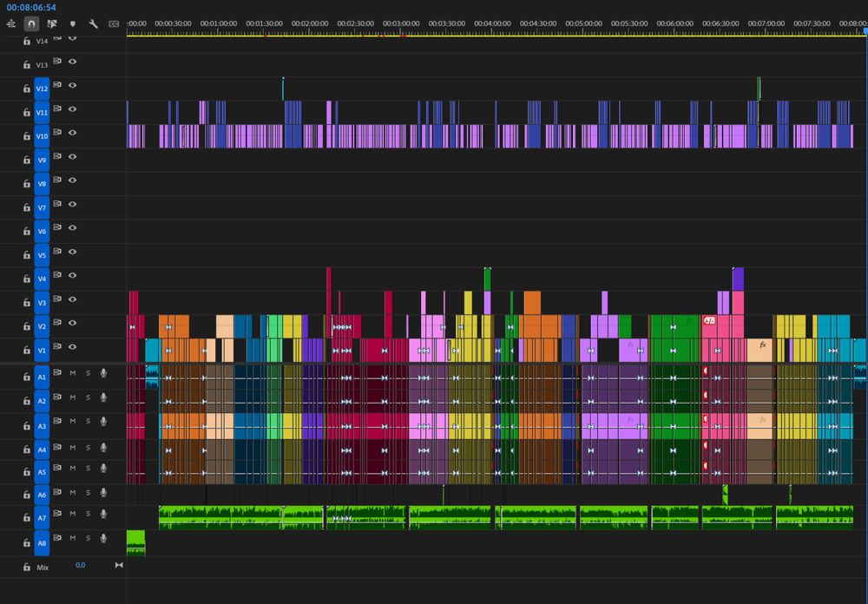Screen dimensions: 868x604
Task: Lock the Mix track
Action: tap(27, 567)
